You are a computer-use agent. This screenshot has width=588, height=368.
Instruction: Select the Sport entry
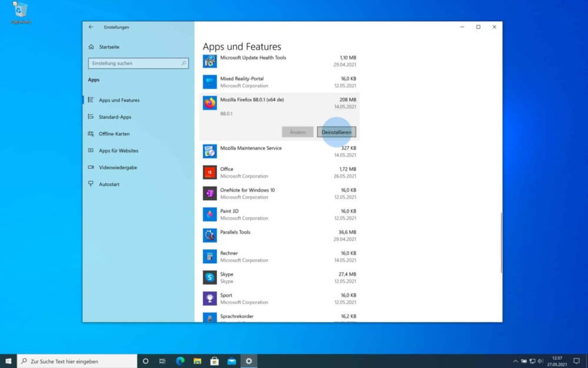[279, 299]
